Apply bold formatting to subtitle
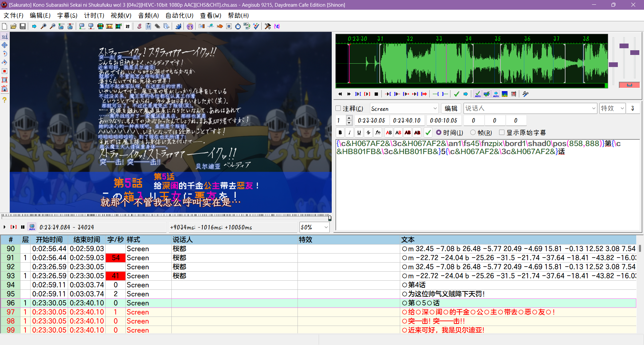644x345 pixels. click(x=340, y=133)
